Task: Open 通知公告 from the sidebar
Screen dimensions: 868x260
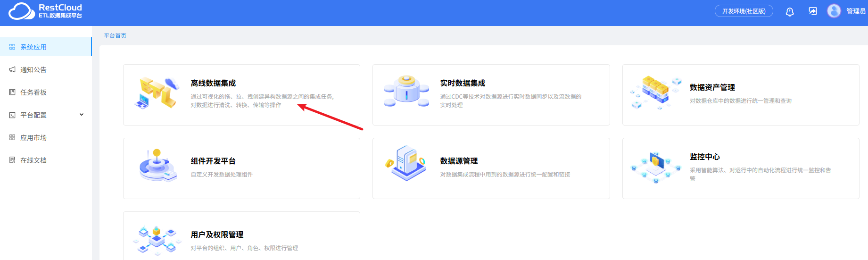Action: point(46,70)
